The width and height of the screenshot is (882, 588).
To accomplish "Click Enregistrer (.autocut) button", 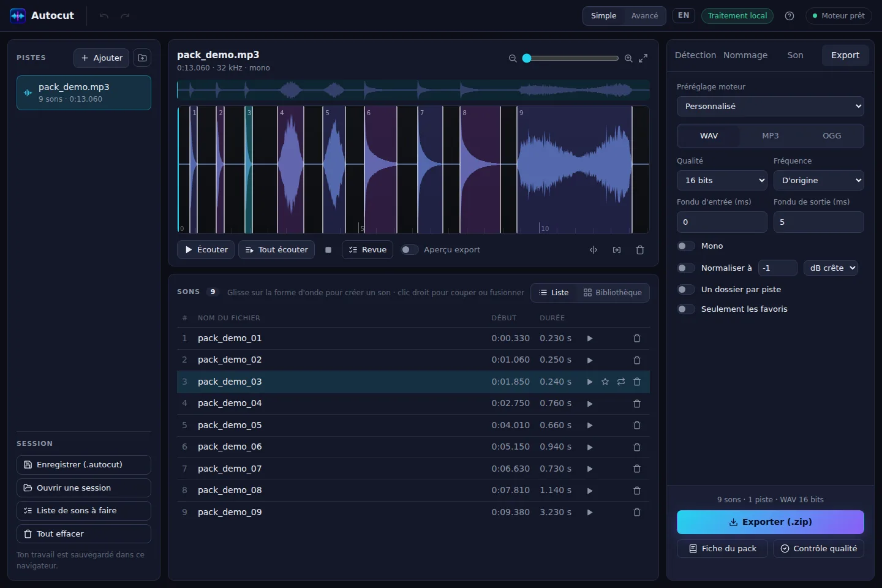I will (x=84, y=465).
